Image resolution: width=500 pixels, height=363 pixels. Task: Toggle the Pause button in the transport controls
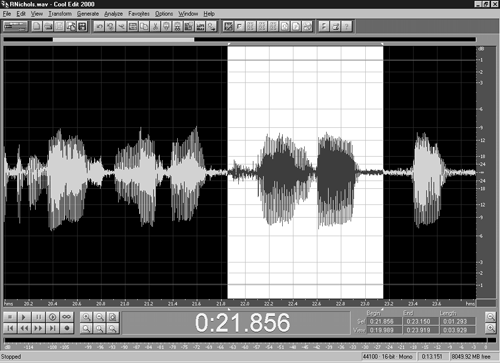38,317
